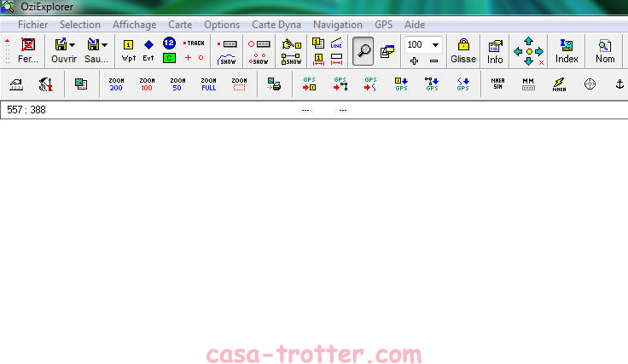
Task: Click the red plus track icon
Action: [188, 58]
